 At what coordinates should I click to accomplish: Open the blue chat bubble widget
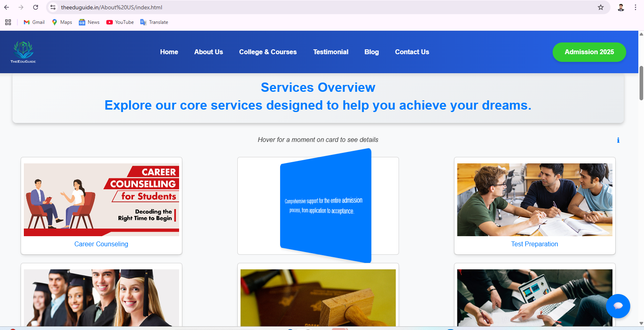click(x=618, y=306)
